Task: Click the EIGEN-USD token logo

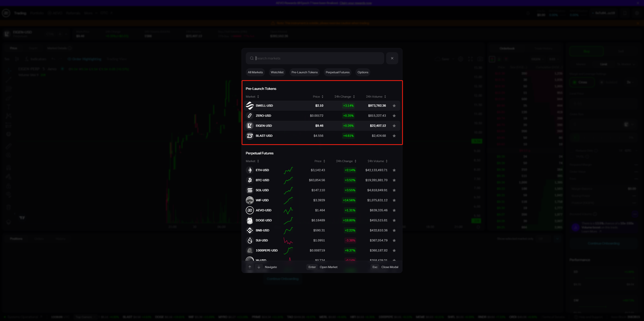Action: pyautogui.click(x=250, y=126)
